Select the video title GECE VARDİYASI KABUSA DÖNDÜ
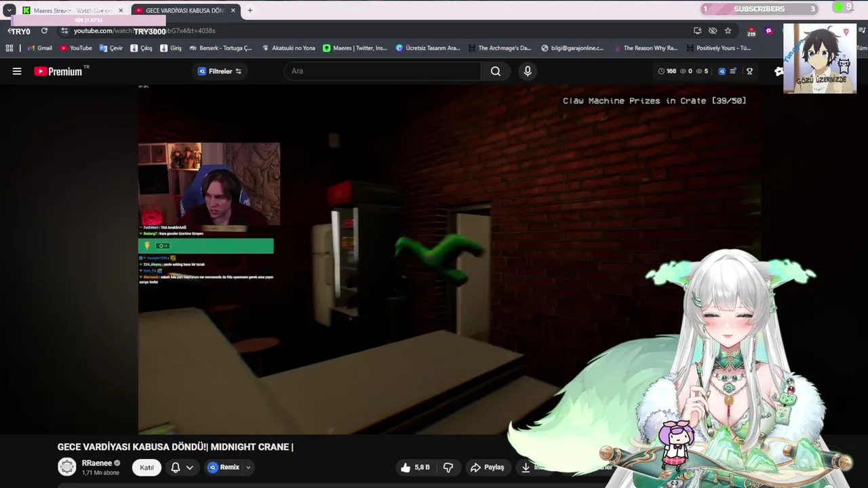Image resolution: width=868 pixels, height=488 pixels. pos(175,447)
